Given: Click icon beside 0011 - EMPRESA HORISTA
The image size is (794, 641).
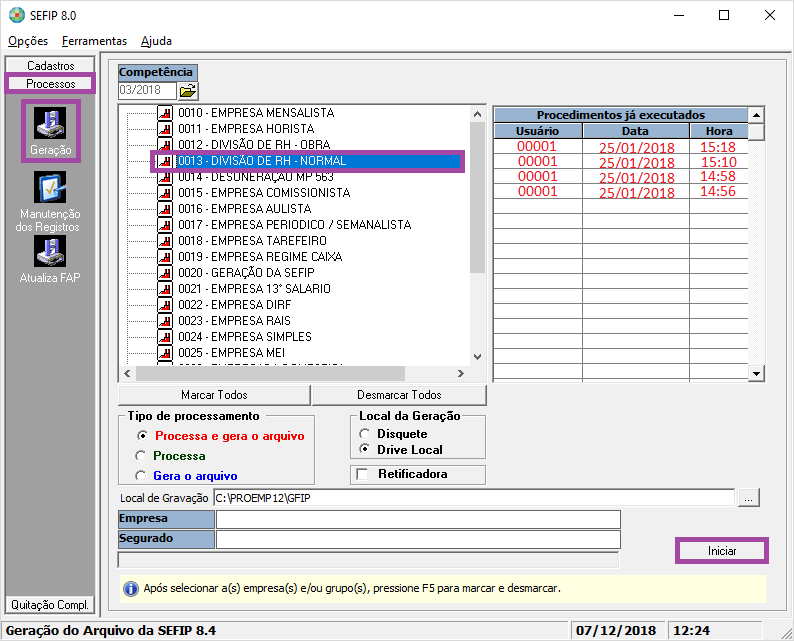Looking at the screenshot, I should (x=165, y=129).
